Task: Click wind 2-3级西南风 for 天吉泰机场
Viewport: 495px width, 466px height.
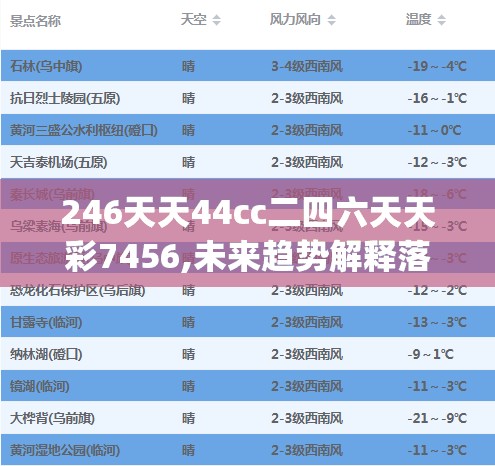Action: (x=307, y=162)
